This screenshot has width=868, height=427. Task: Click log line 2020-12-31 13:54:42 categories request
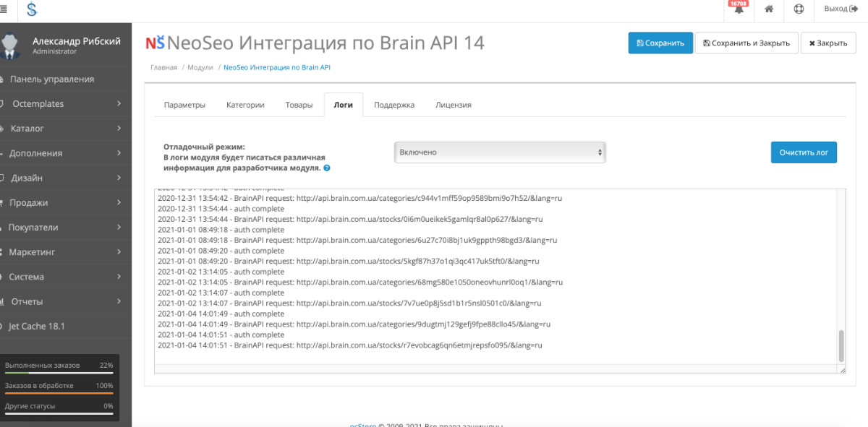click(360, 198)
